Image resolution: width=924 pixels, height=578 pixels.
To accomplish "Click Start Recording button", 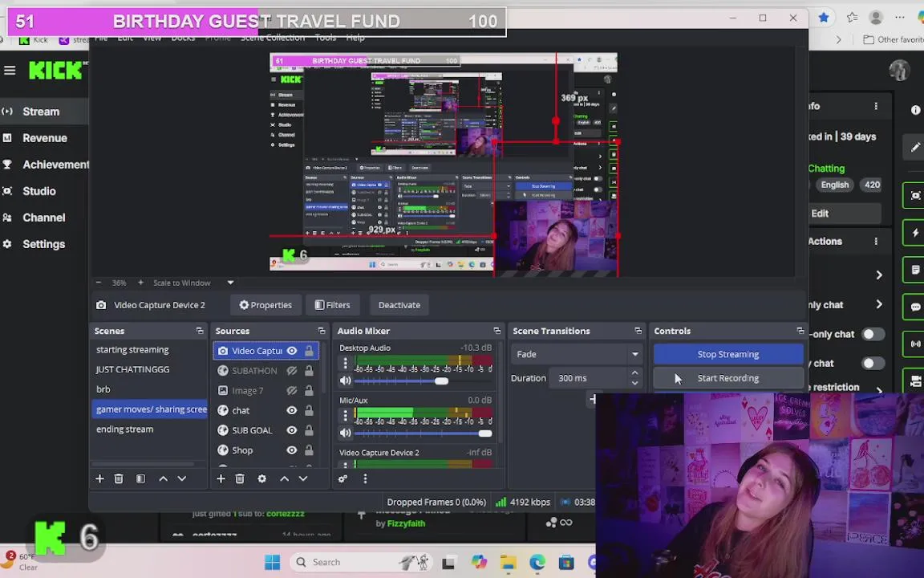I will click(x=728, y=378).
